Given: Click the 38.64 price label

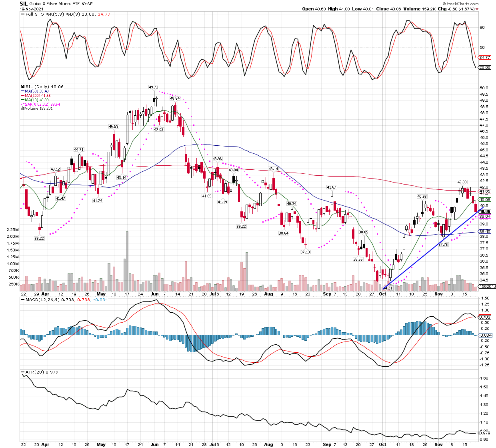Looking at the screenshot, I should (284, 233).
